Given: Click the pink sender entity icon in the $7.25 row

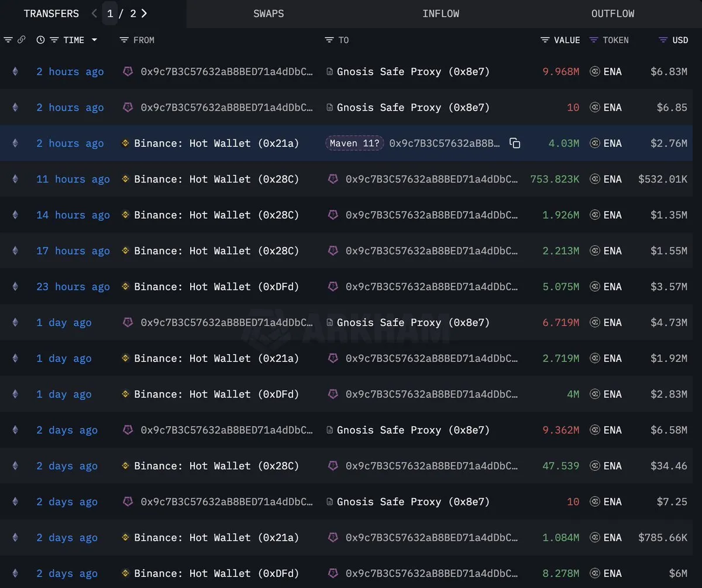Looking at the screenshot, I should tap(128, 502).
